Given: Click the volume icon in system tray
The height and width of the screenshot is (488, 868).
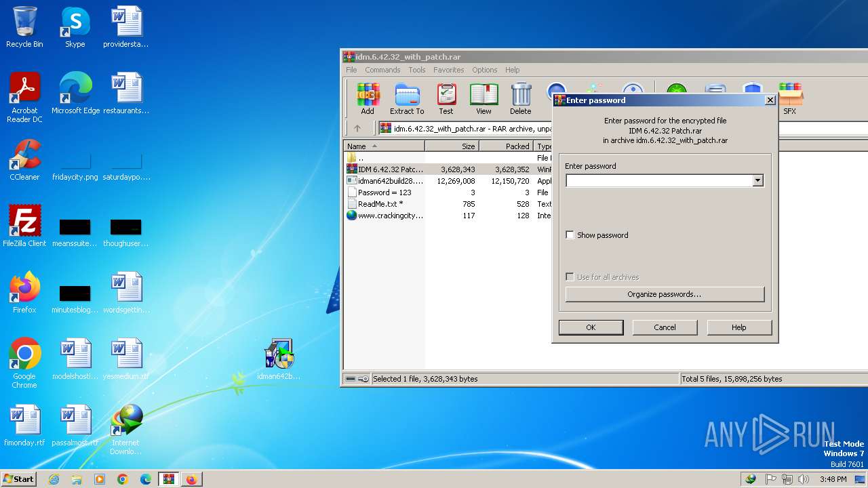Looking at the screenshot, I should [804, 479].
